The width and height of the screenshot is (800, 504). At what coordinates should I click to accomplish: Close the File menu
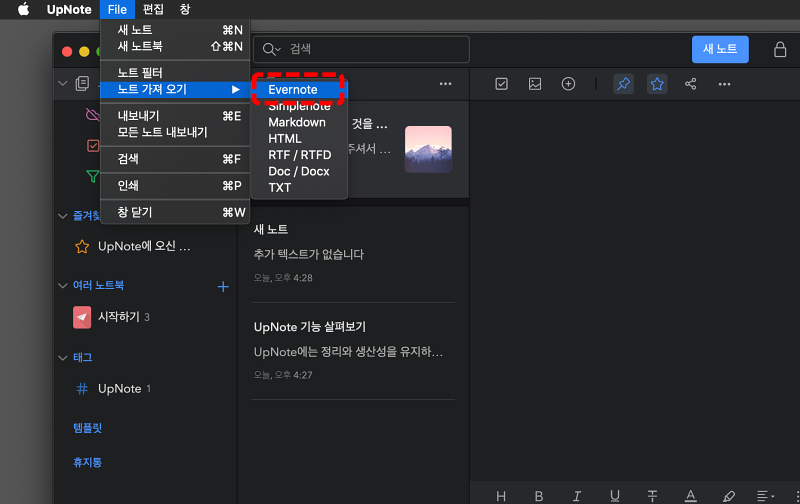tap(117, 9)
